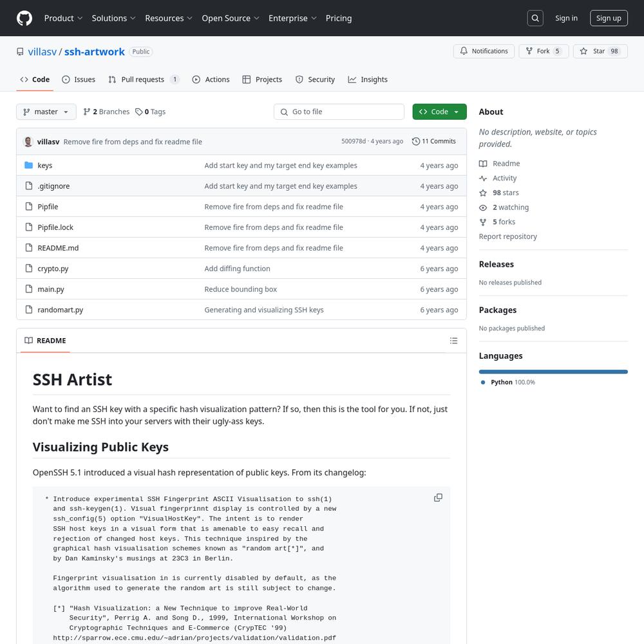Viewport: 644px width, 644px height.
Task: Open the Actions tab
Action: 211,79
